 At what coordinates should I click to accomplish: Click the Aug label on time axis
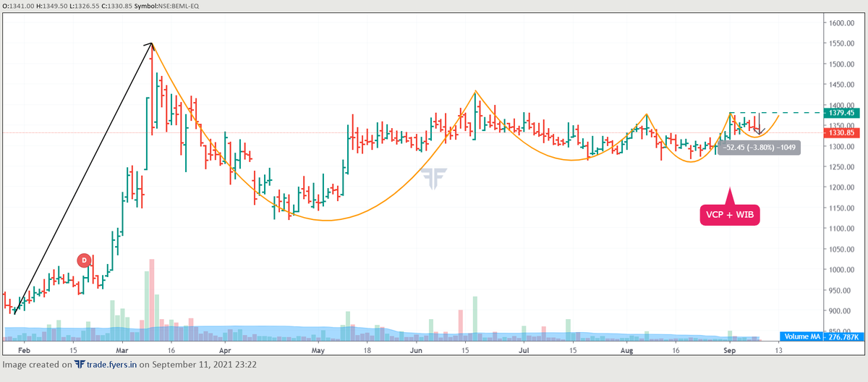628,349
